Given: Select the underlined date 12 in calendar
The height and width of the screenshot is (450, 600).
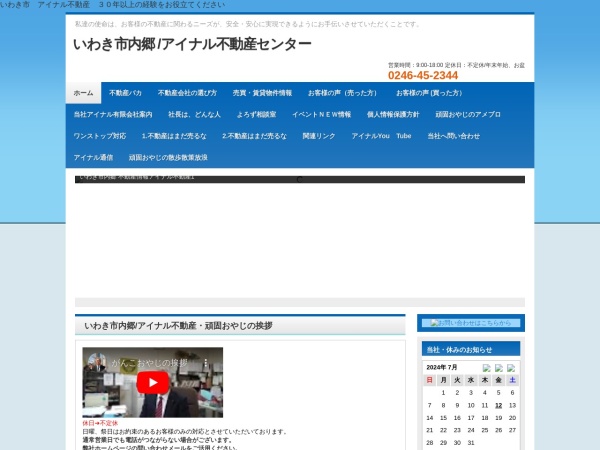Looking at the screenshot, I should [x=498, y=405].
